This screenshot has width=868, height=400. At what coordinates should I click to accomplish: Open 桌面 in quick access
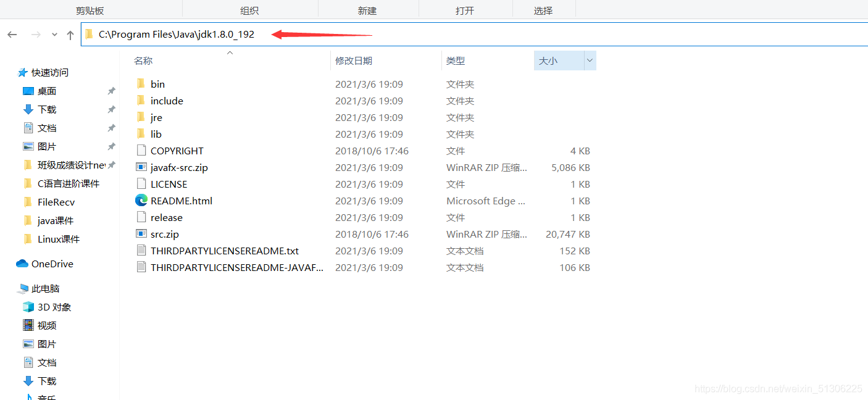click(x=47, y=91)
